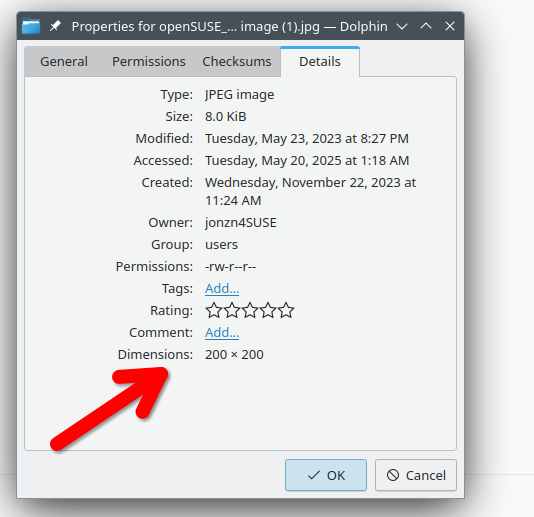Add a comment via the Comment Add link
The width and height of the screenshot is (534, 517).
(222, 333)
